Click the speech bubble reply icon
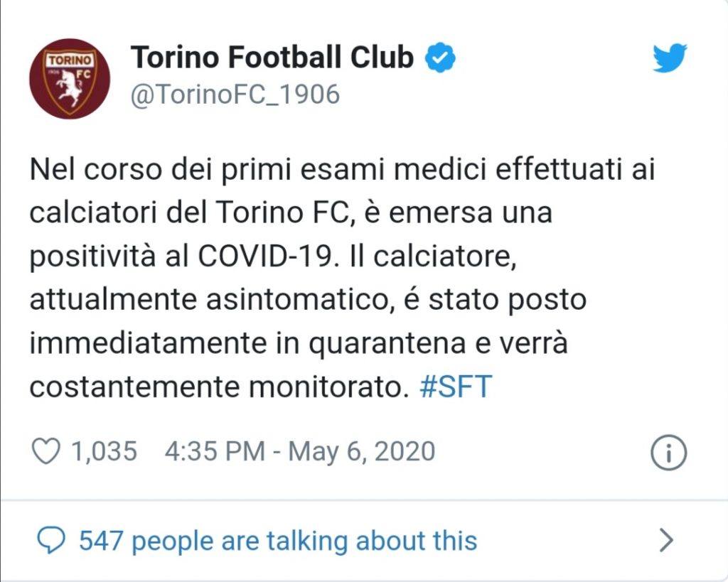 (x=51, y=540)
